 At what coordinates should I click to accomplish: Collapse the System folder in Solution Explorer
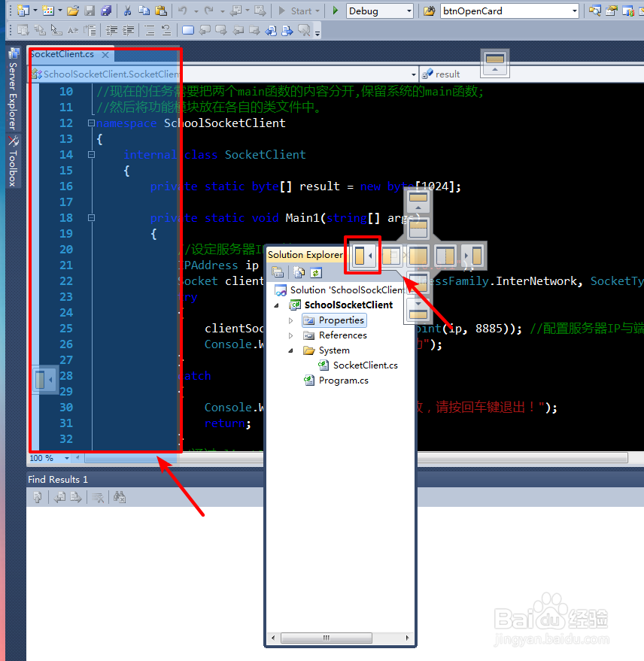(x=290, y=350)
